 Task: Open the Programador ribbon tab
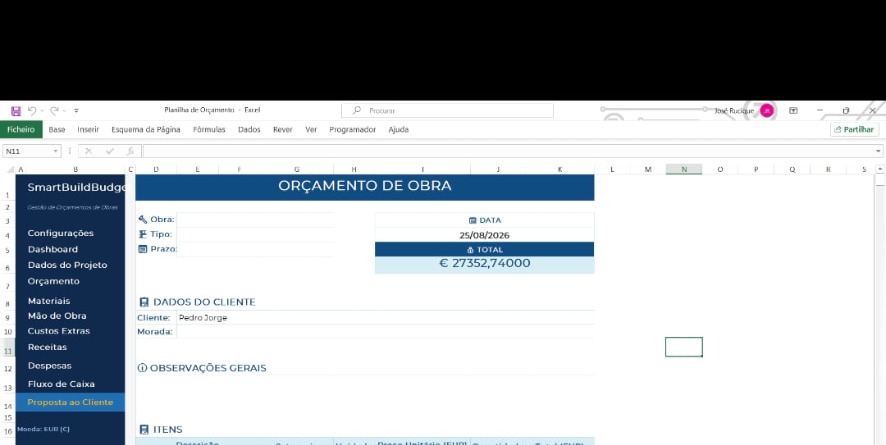(353, 129)
